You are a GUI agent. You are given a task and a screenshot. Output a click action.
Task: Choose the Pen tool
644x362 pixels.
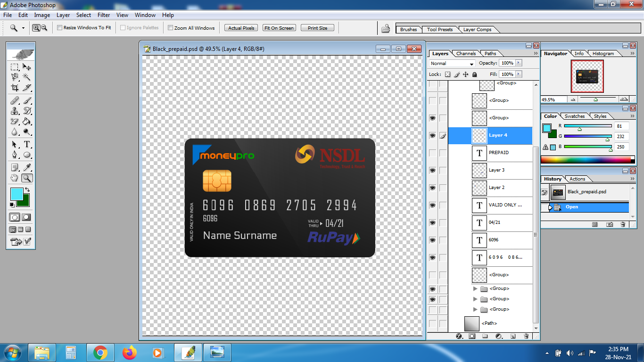click(x=15, y=155)
